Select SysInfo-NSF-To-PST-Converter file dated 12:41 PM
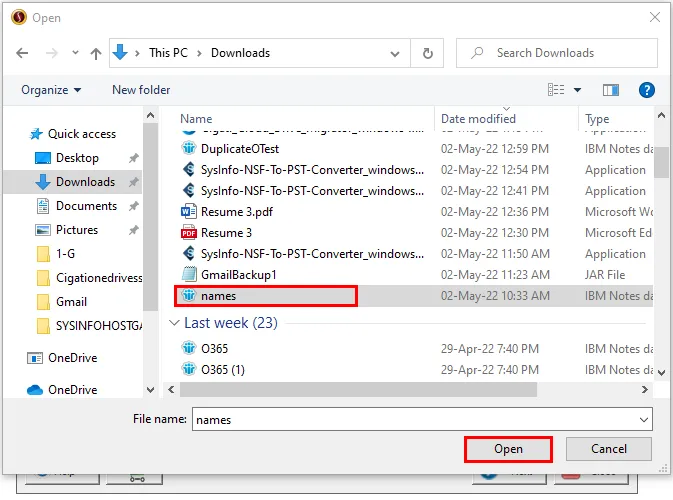Screen dimensions: 673x500 point(312,191)
